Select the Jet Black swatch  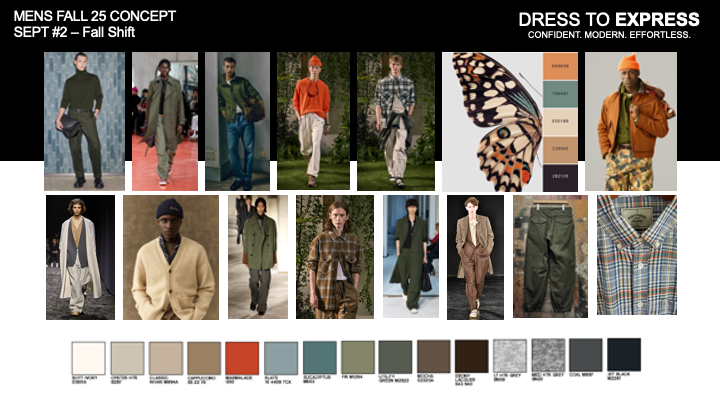pyautogui.click(x=624, y=354)
